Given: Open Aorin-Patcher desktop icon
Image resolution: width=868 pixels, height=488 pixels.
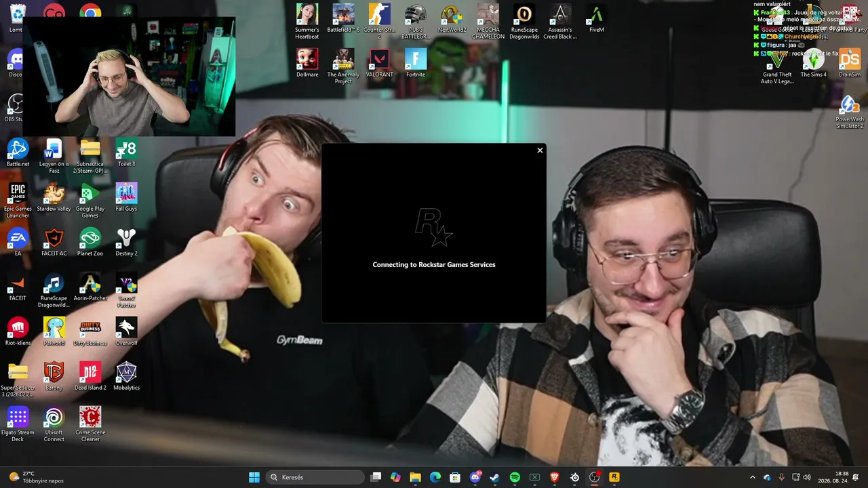Looking at the screenshot, I should [90, 287].
